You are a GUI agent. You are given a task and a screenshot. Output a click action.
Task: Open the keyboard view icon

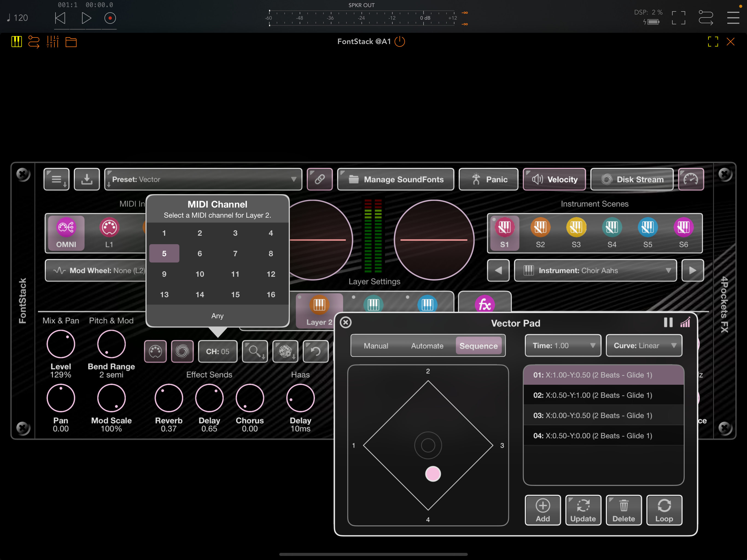pyautogui.click(x=17, y=42)
